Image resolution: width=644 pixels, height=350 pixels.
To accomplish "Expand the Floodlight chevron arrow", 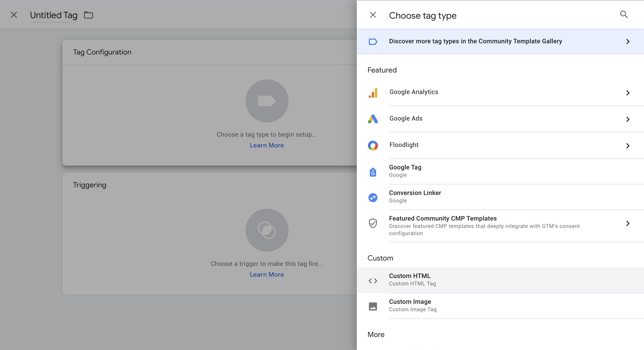I will pyautogui.click(x=627, y=146).
